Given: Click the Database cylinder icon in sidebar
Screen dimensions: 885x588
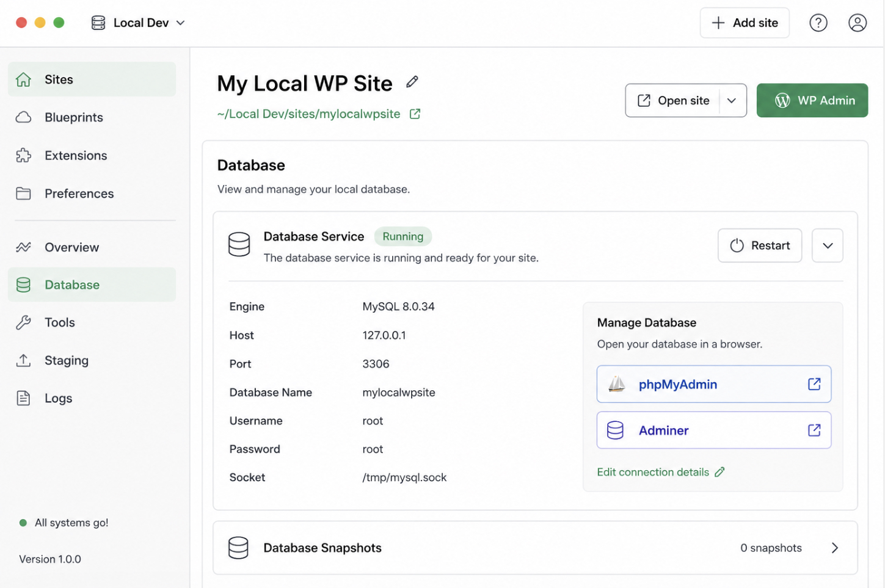Looking at the screenshot, I should click(23, 285).
